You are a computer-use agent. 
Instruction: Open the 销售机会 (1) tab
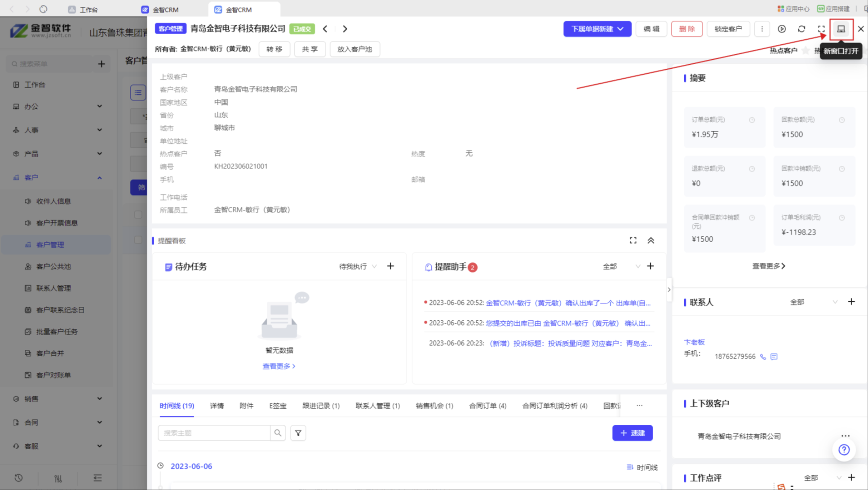pos(434,406)
